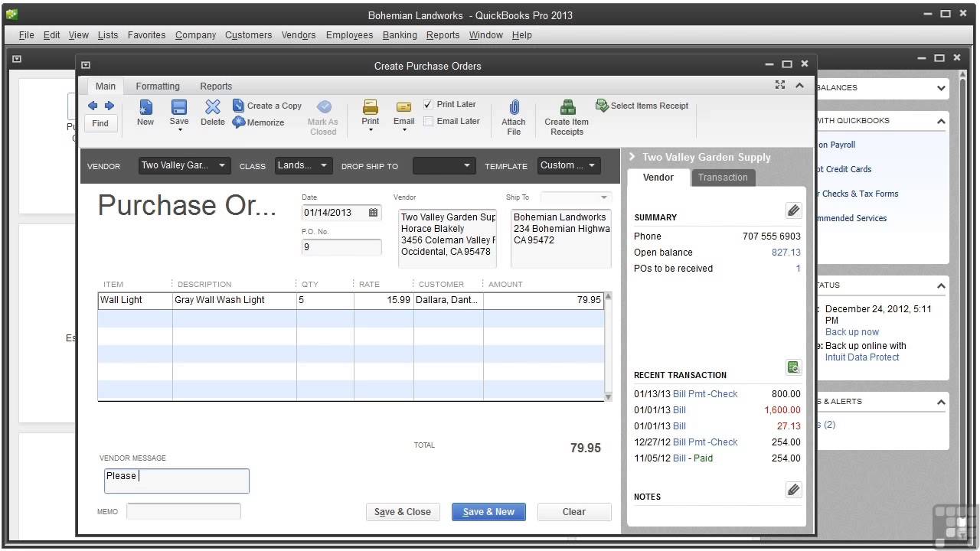
Task: Memorize this purchase order
Action: click(x=259, y=122)
